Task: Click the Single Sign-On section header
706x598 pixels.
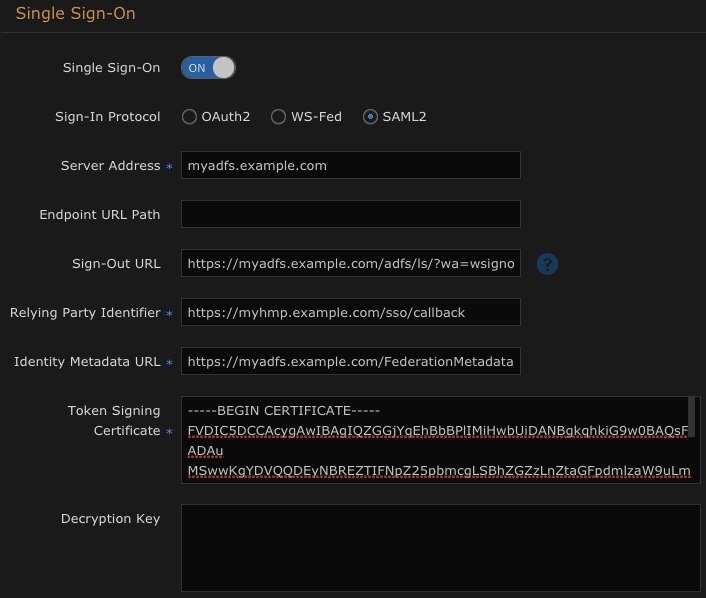Action: [75, 14]
